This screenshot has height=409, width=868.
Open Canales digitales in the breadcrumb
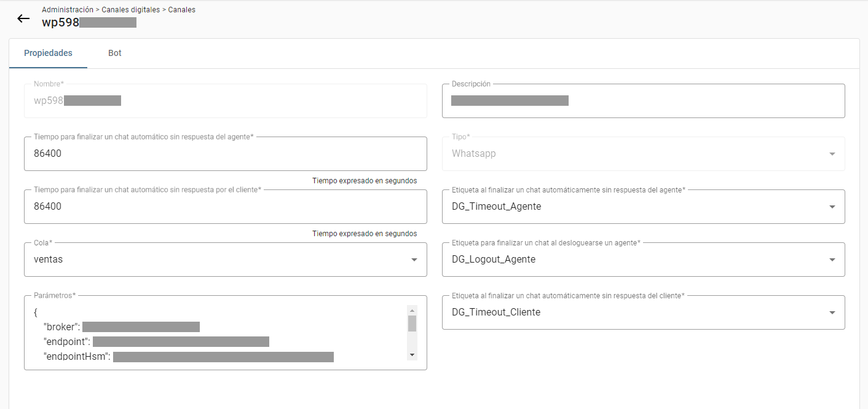click(130, 10)
